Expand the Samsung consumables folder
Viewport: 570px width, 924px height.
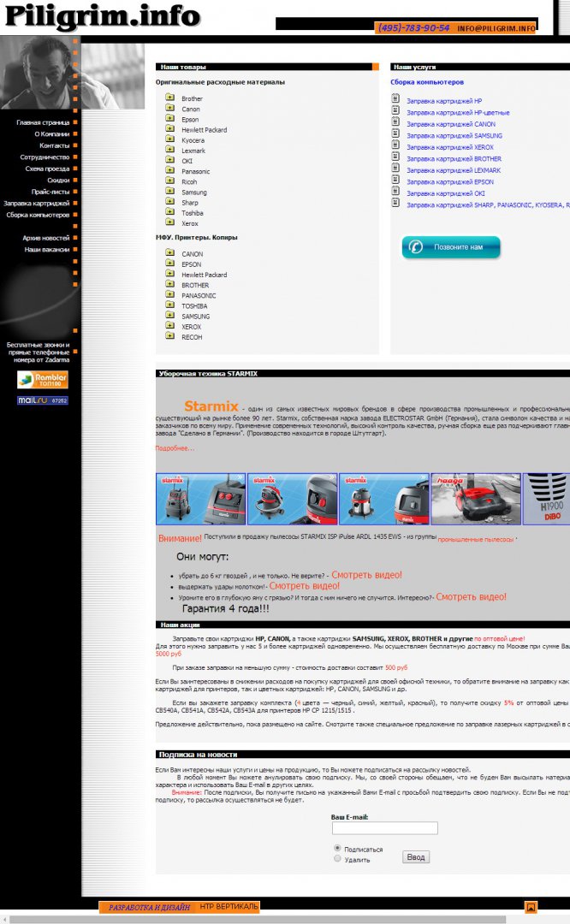[194, 192]
